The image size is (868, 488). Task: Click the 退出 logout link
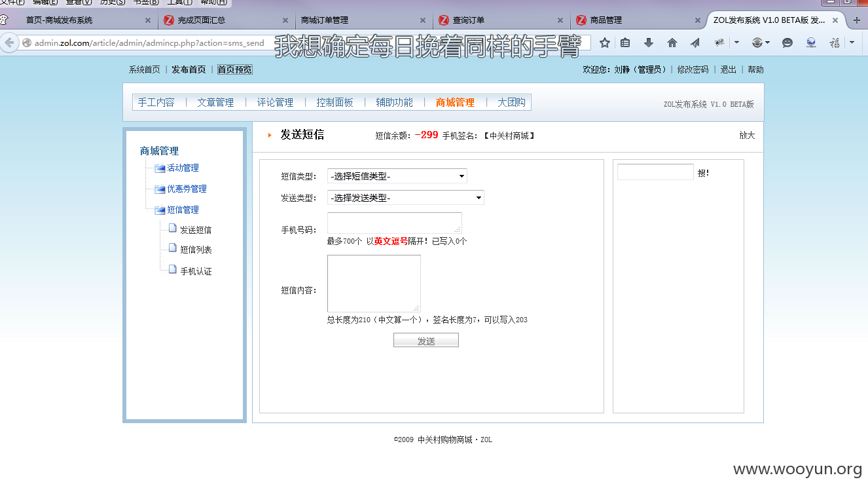coord(728,69)
